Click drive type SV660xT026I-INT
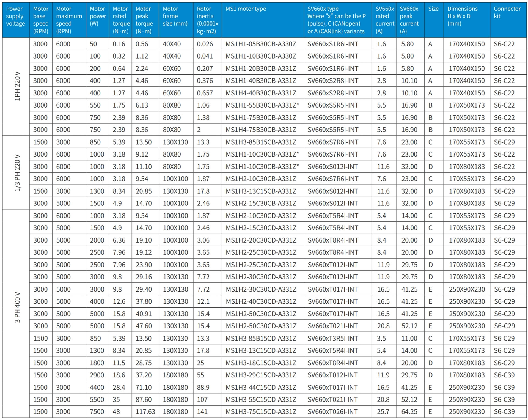Viewport: 528px width, 420px height. point(333,412)
